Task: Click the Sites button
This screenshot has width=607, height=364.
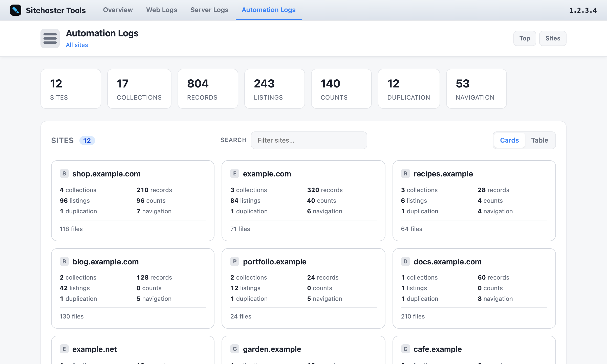Action: (x=553, y=38)
